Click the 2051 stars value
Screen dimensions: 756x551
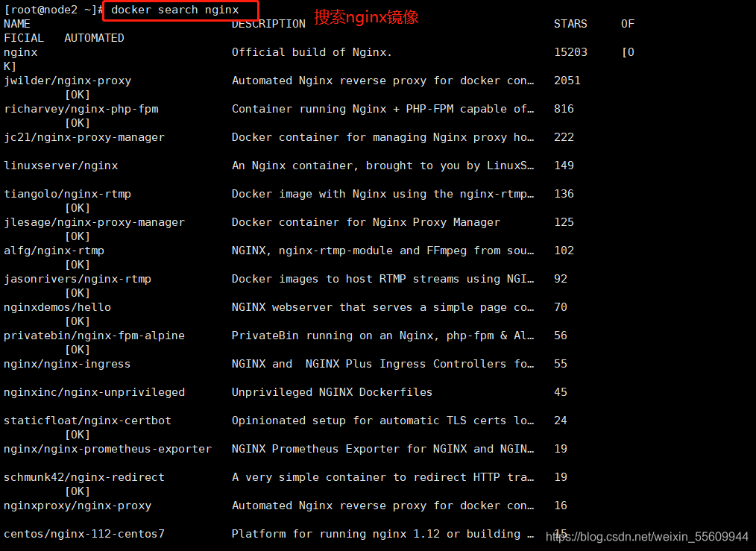pyautogui.click(x=567, y=81)
